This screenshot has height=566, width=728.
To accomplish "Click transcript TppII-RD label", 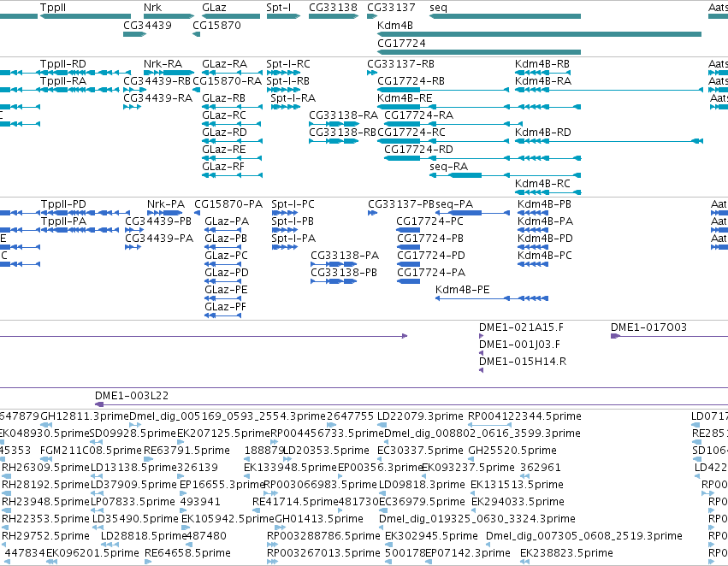I will pyautogui.click(x=63, y=63).
